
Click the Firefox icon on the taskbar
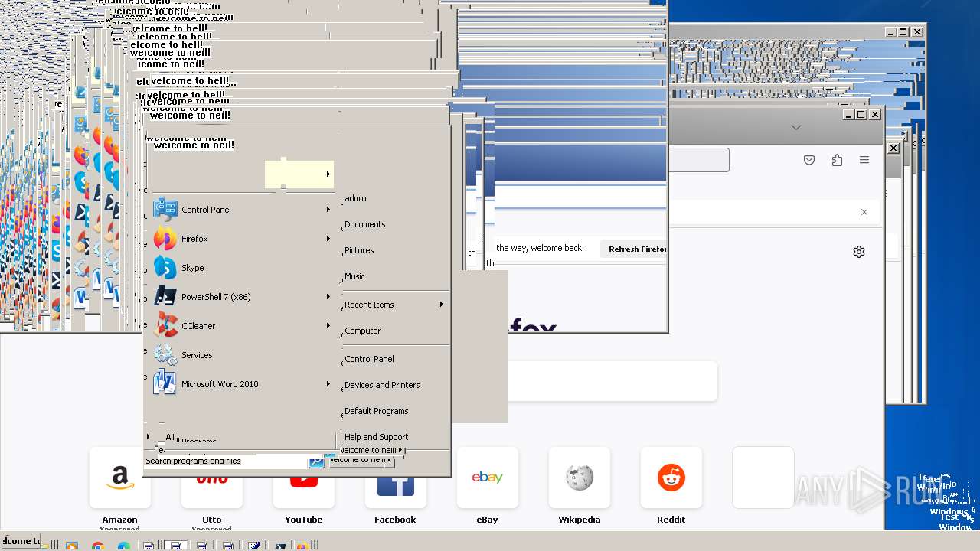(x=302, y=546)
